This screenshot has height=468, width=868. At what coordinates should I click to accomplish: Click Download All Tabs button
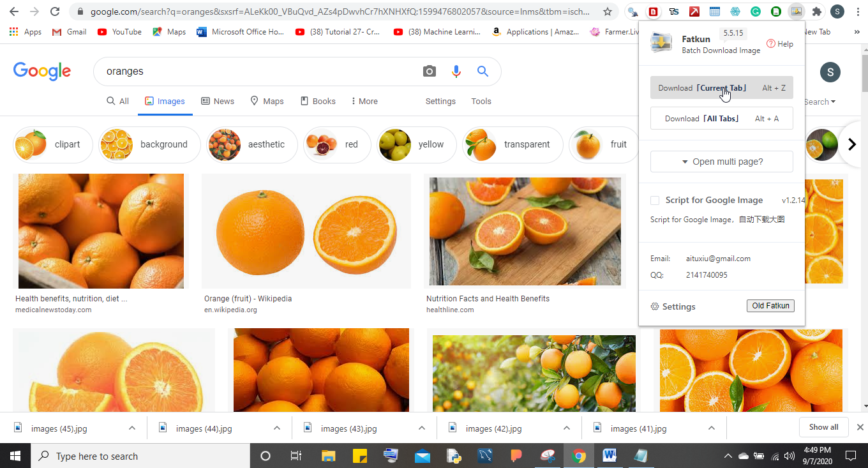pyautogui.click(x=722, y=118)
